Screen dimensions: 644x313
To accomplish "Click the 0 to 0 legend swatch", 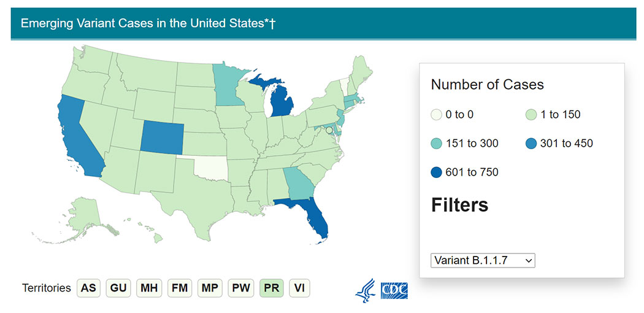I will coord(437,115).
